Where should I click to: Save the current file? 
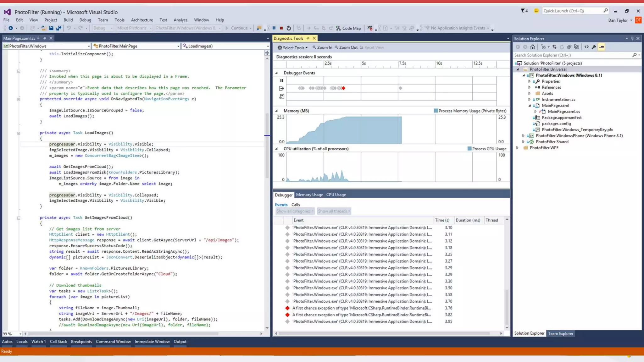(x=51, y=28)
